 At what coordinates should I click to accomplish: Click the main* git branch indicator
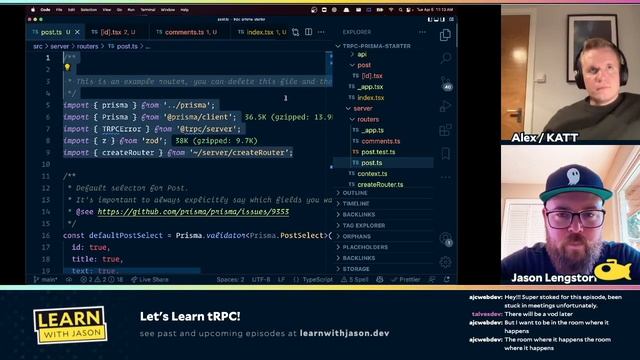click(45, 280)
